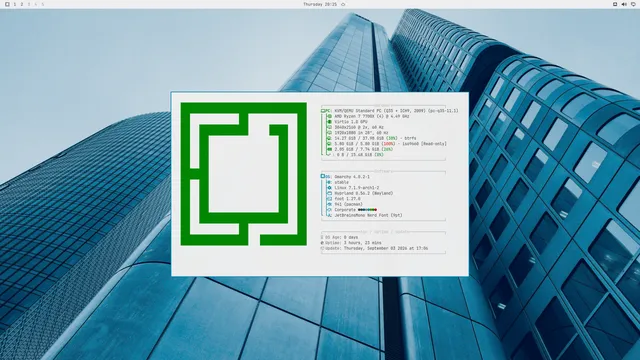Click the monitor icon beside 1920x1080
640x360 pixels.
click(329, 133)
